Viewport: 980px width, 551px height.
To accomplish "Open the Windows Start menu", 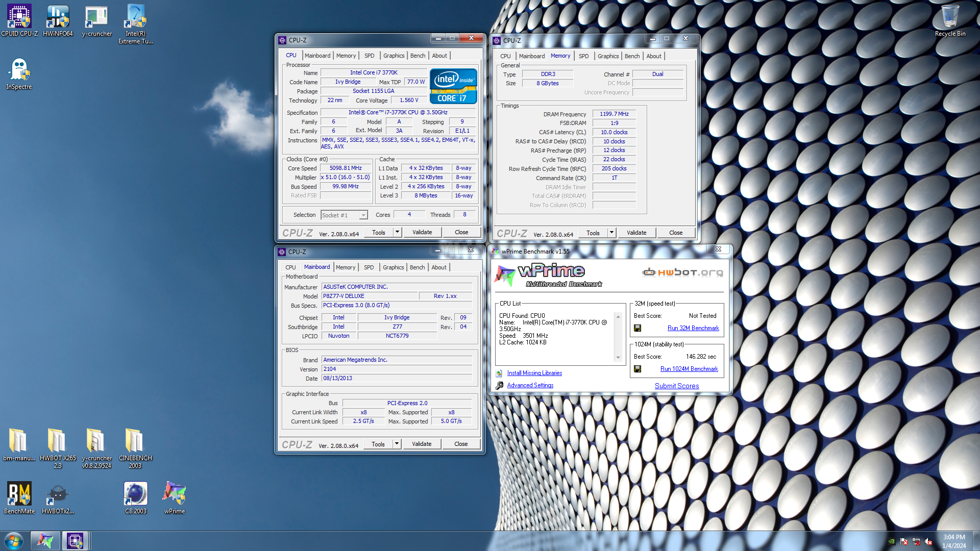I will [x=14, y=541].
